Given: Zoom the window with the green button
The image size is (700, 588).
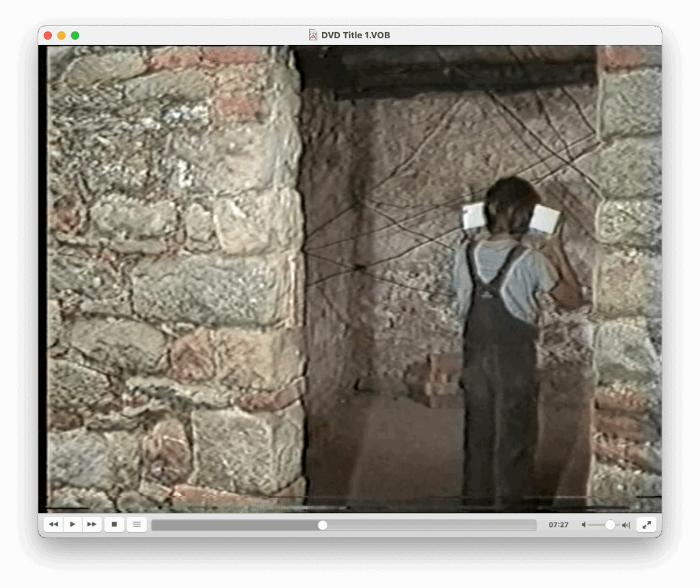Looking at the screenshot, I should [x=75, y=36].
